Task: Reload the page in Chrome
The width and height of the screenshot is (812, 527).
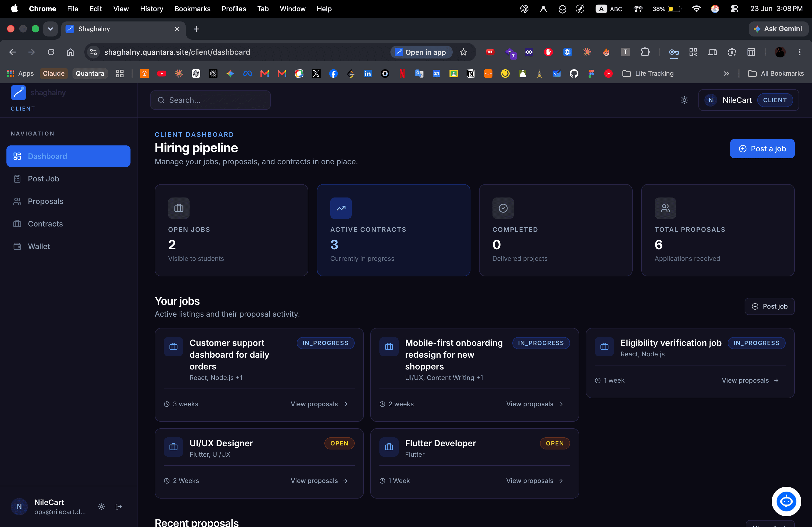Action: pyautogui.click(x=51, y=52)
